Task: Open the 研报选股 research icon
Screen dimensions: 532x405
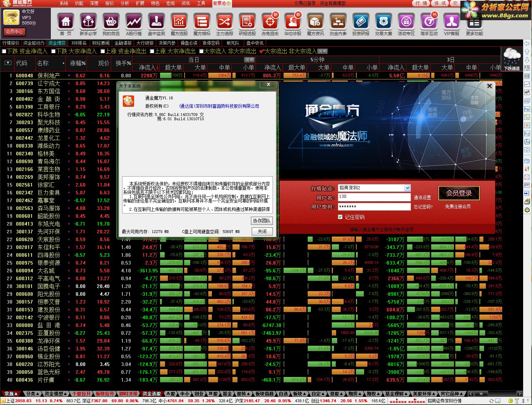Action: tap(247, 22)
